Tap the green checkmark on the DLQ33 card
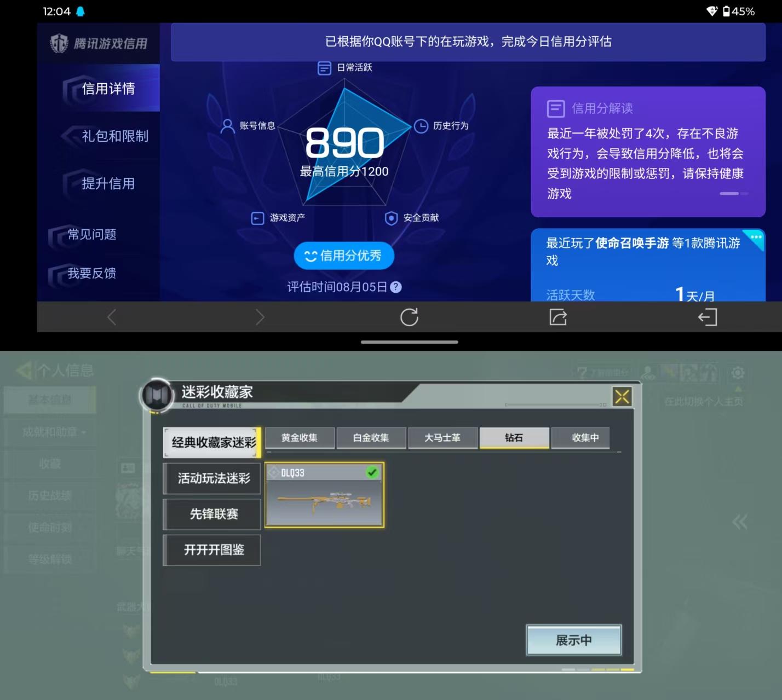 (372, 472)
